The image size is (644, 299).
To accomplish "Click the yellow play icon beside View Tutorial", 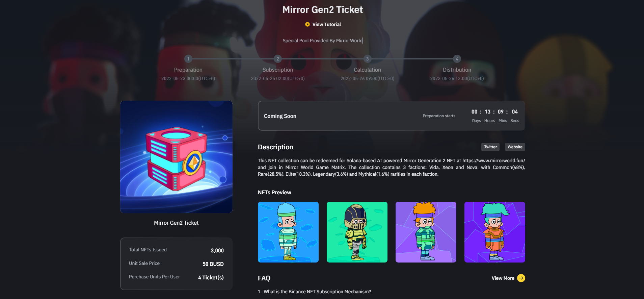I will click(307, 24).
